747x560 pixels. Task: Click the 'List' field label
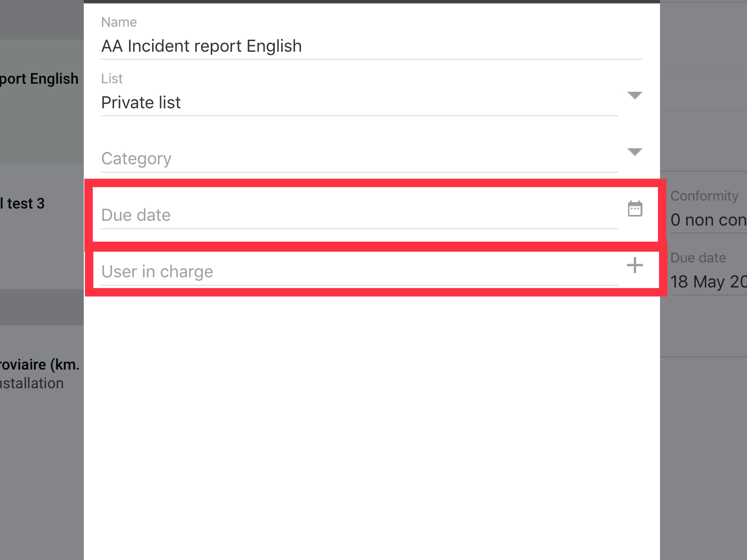[x=112, y=78]
